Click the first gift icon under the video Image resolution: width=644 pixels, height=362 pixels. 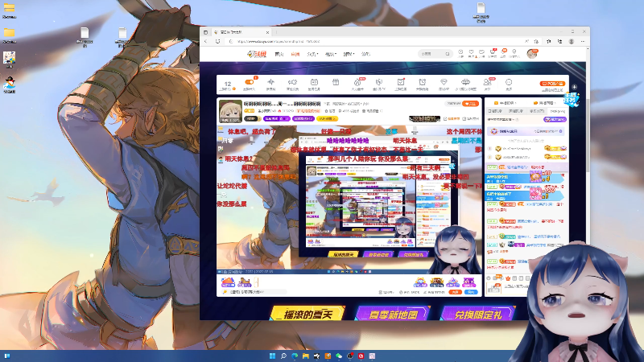point(228,282)
